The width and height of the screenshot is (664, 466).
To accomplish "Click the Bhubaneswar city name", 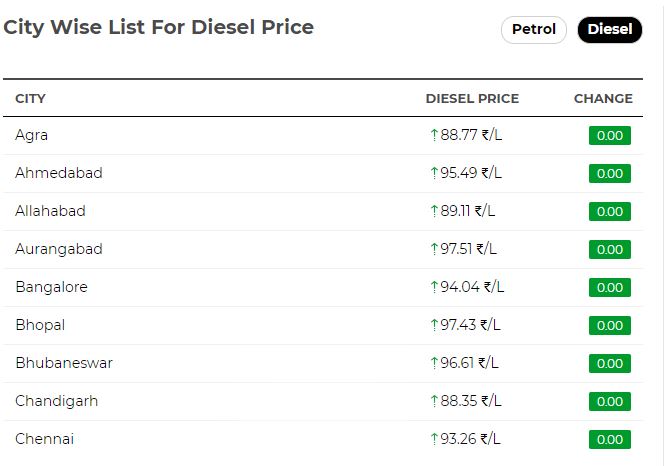I will (x=64, y=363).
